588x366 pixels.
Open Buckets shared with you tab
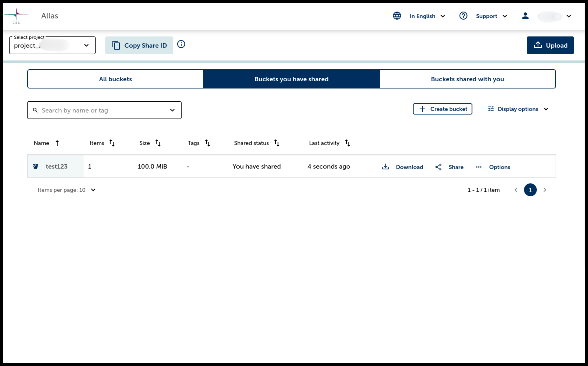coord(467,79)
